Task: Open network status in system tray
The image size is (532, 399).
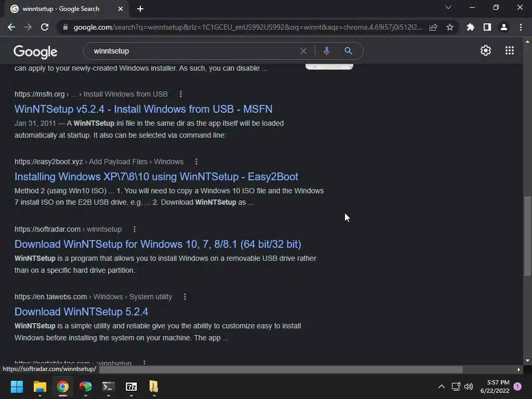Action: tap(456, 387)
